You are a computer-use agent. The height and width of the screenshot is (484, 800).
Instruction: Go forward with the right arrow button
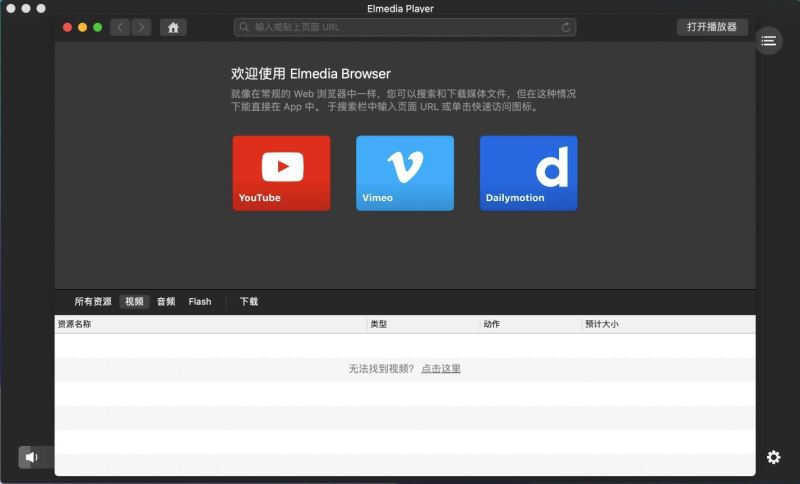pos(141,27)
